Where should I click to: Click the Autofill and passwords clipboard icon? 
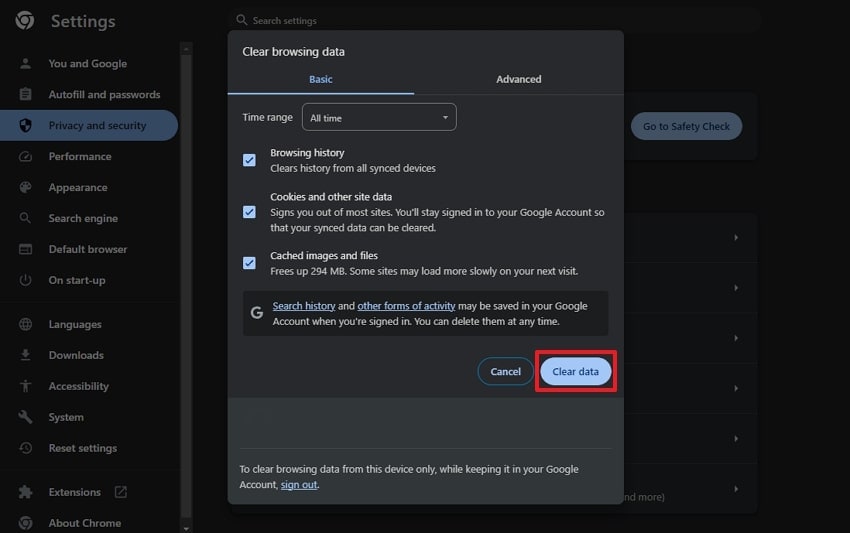25,94
